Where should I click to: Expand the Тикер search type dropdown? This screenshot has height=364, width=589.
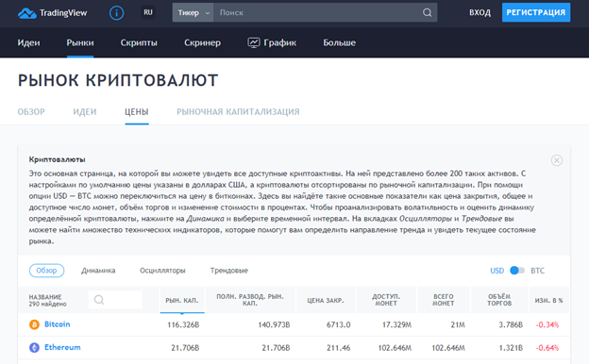coord(194,13)
